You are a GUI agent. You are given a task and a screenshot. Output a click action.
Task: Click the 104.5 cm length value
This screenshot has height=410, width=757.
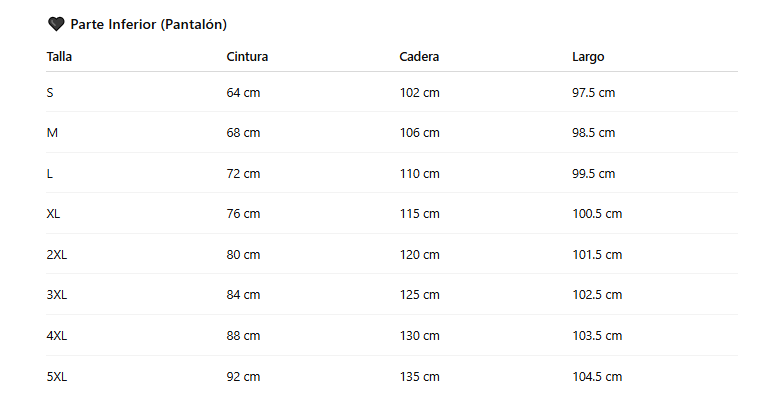coord(597,377)
